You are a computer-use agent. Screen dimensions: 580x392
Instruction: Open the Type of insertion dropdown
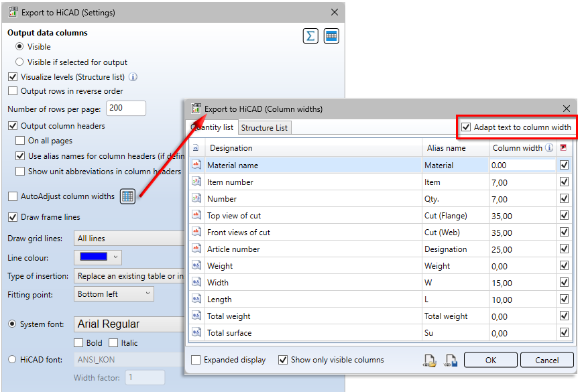click(x=129, y=276)
